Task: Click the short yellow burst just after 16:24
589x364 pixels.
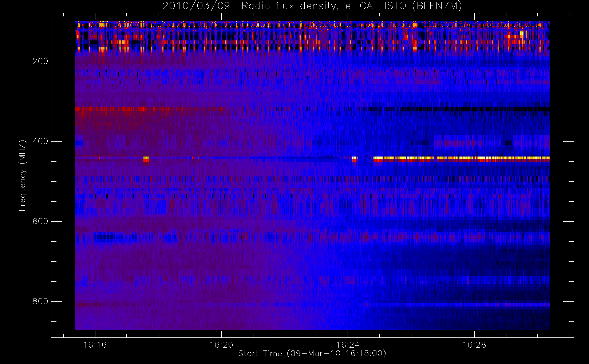Action: (354, 159)
